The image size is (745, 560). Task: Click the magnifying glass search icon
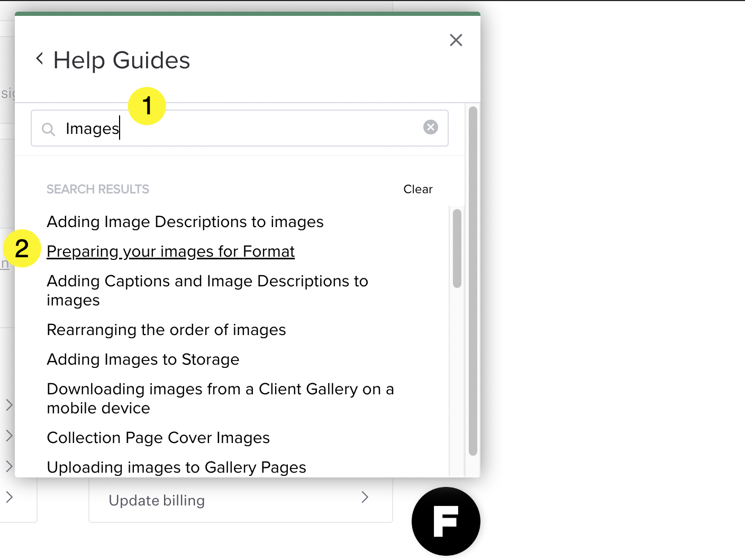48,129
